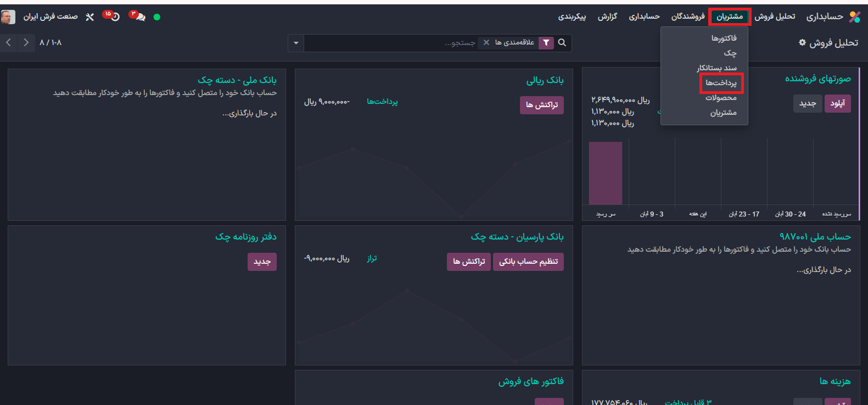This screenshot has width=868, height=405.
Task: Go to next page with pager arrow
Action: pyautogui.click(x=26, y=42)
